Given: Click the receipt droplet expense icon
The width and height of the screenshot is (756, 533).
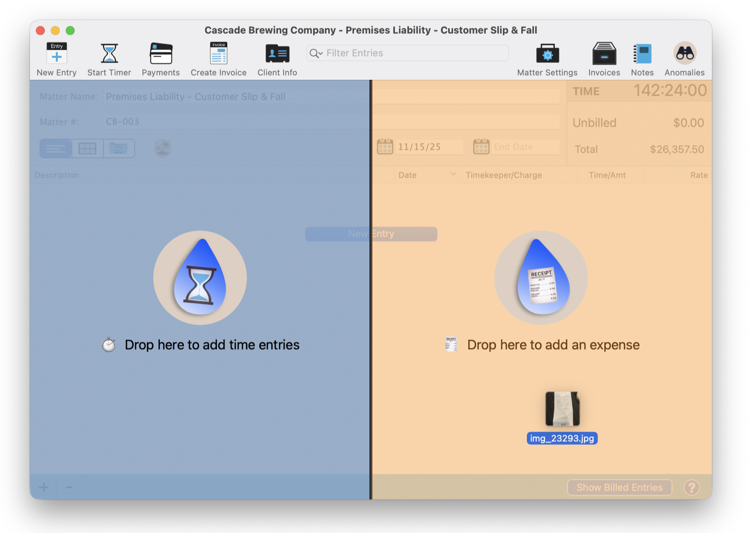Looking at the screenshot, I should [541, 278].
